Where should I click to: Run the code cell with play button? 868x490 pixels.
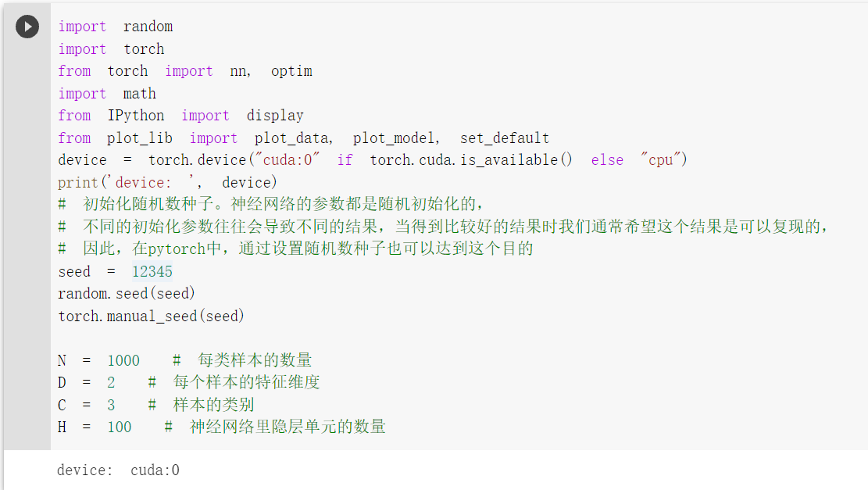pos(27,27)
